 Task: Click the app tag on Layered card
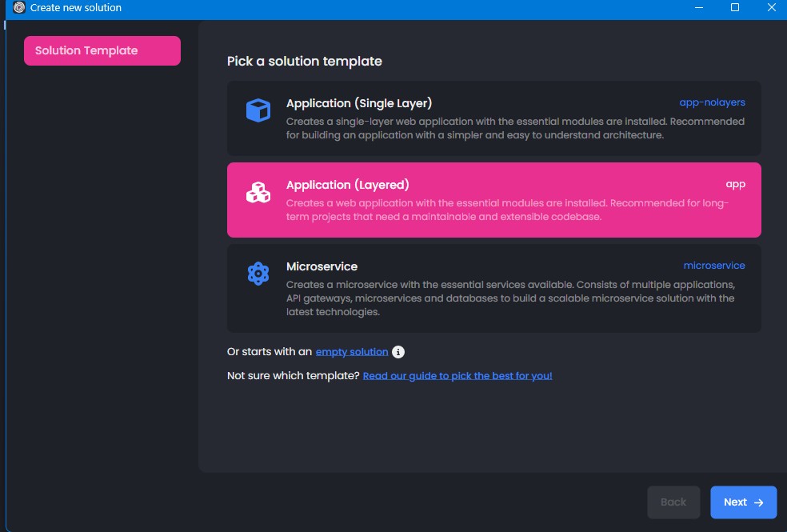(x=735, y=184)
